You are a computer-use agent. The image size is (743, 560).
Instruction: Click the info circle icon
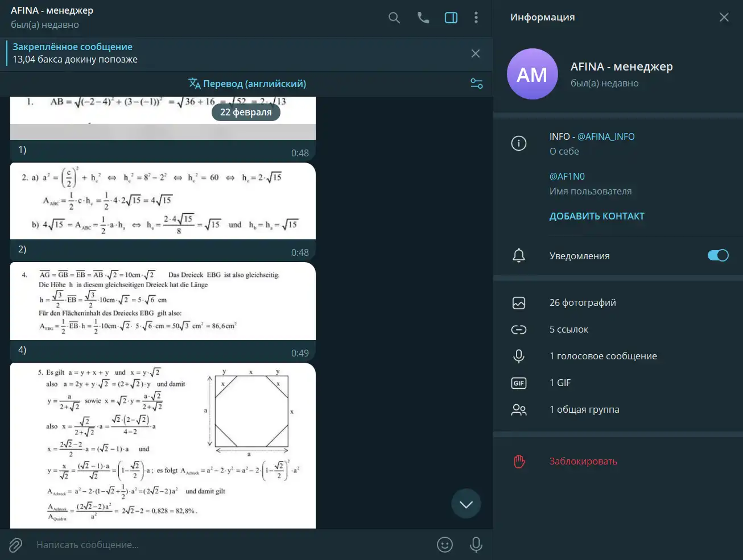click(519, 143)
